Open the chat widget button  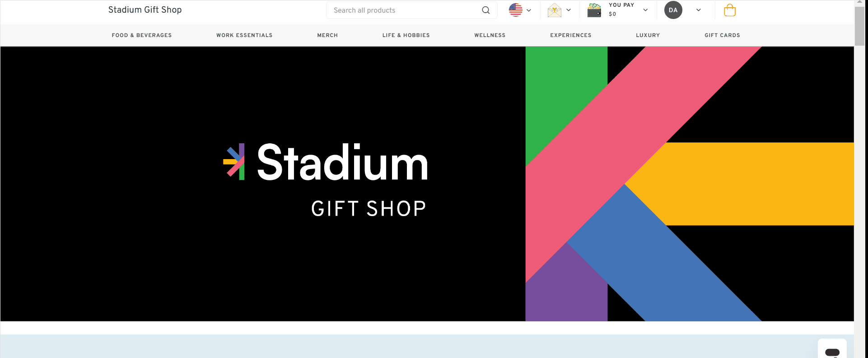(832, 349)
